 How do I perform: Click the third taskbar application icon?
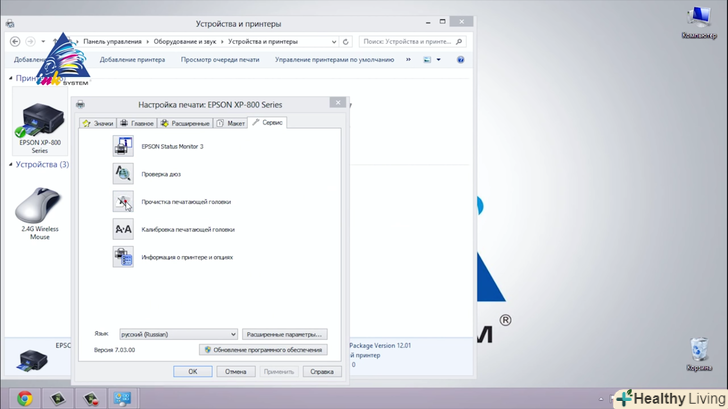click(x=90, y=398)
